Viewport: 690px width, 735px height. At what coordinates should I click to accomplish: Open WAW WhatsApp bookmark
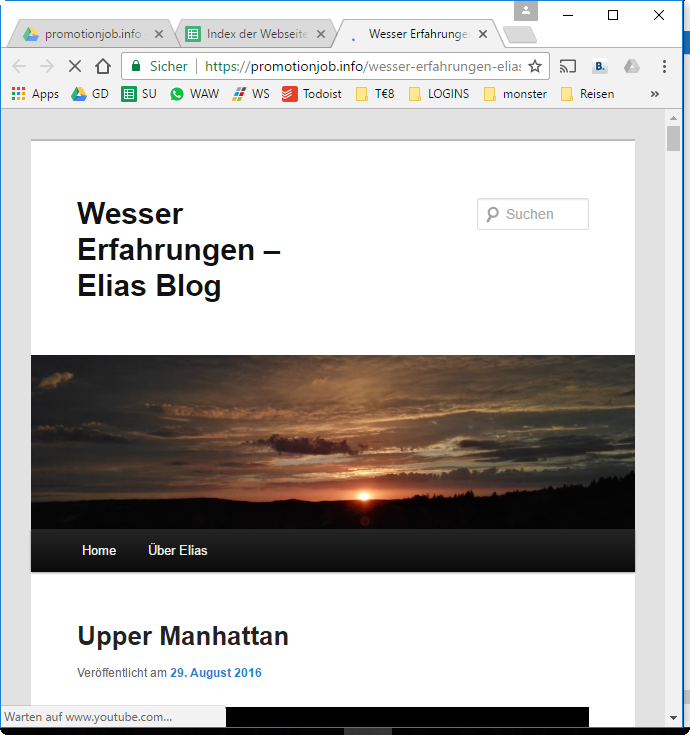[x=194, y=94]
